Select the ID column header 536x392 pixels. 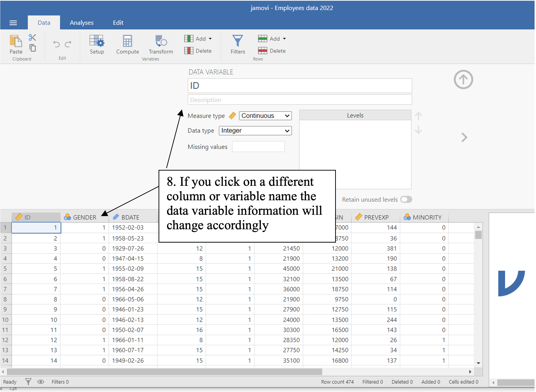point(36,217)
